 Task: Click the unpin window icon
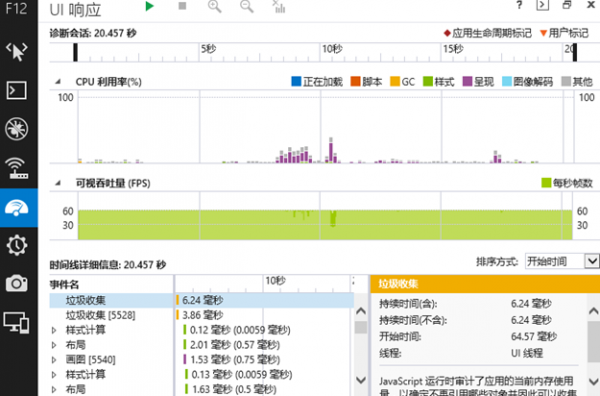(567, 5)
